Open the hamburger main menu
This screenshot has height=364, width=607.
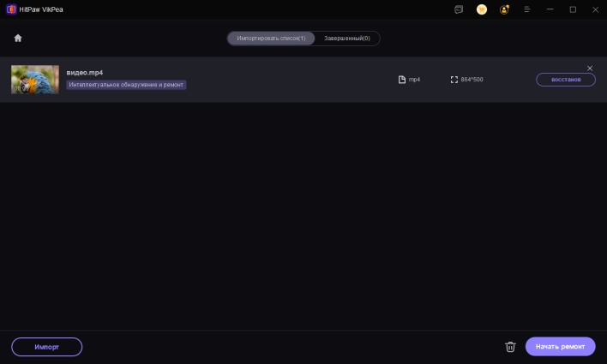point(526,9)
